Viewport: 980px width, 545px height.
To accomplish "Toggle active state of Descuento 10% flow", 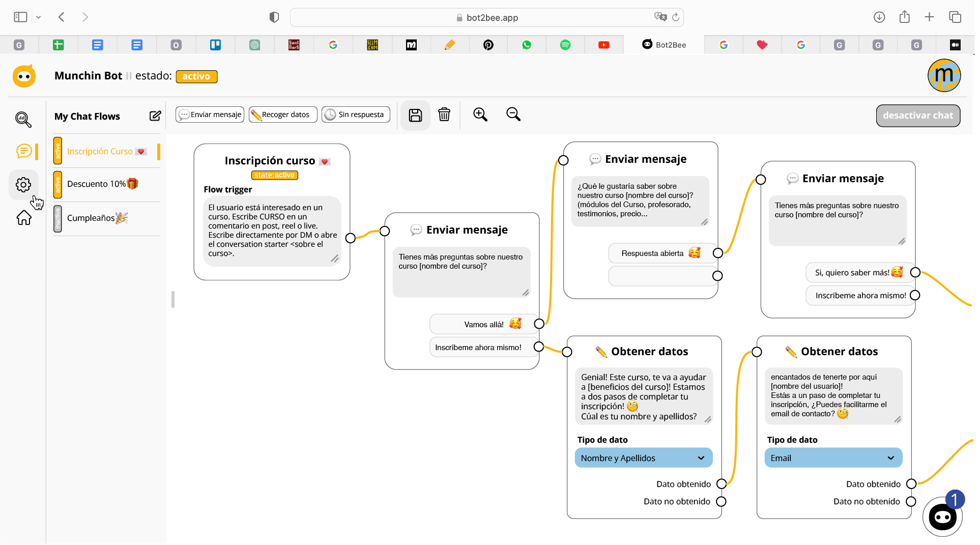I will [x=58, y=185].
